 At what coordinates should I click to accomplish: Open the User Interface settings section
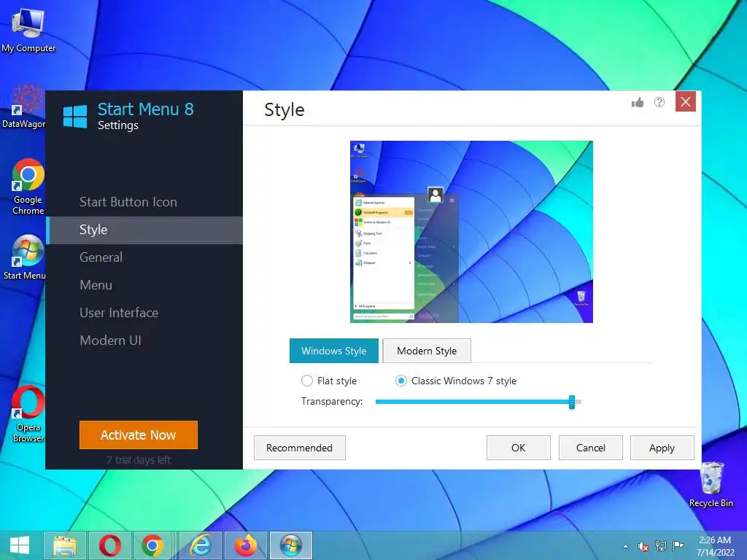point(144,313)
